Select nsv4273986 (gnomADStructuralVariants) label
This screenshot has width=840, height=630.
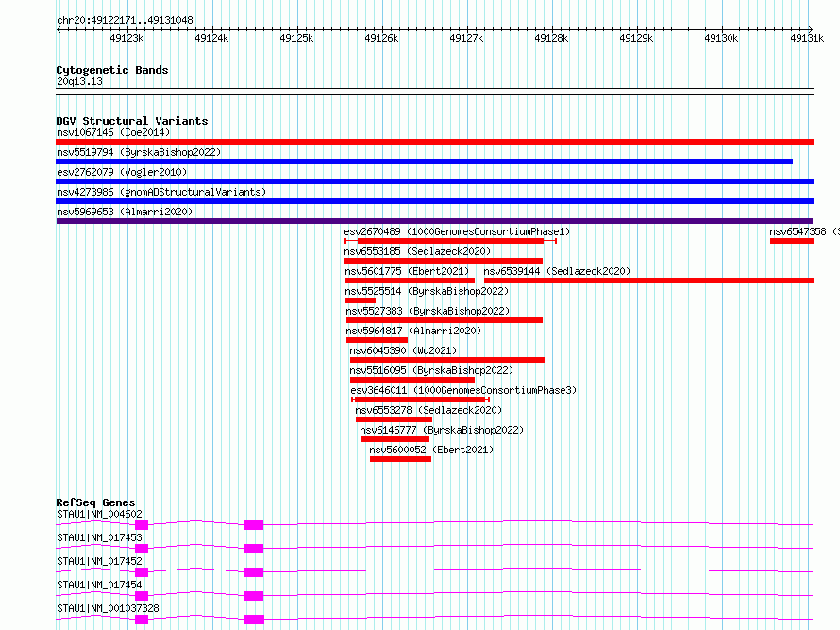(161, 192)
